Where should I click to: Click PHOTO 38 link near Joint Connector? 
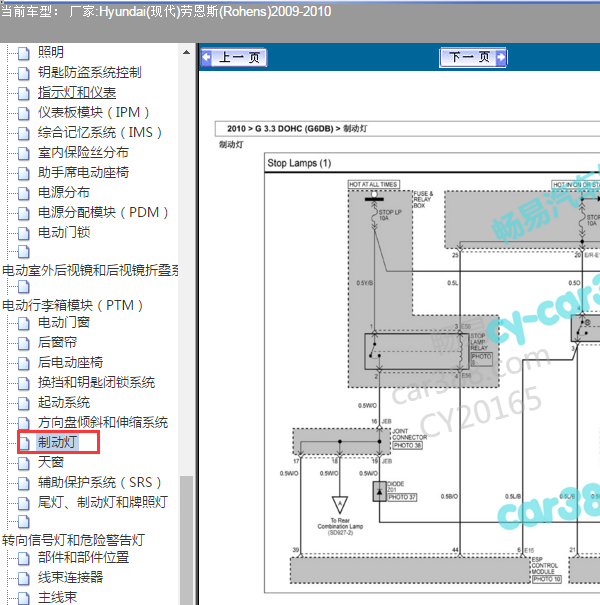pyautogui.click(x=407, y=446)
